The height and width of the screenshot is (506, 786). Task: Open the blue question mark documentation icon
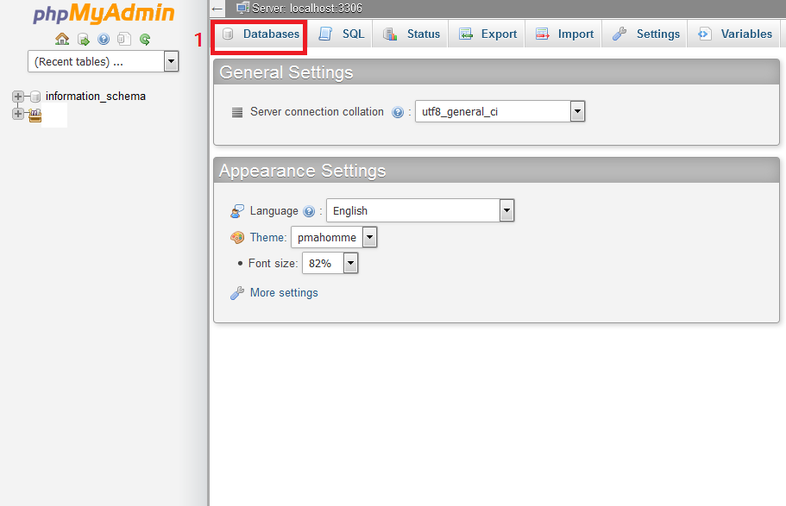(104, 40)
